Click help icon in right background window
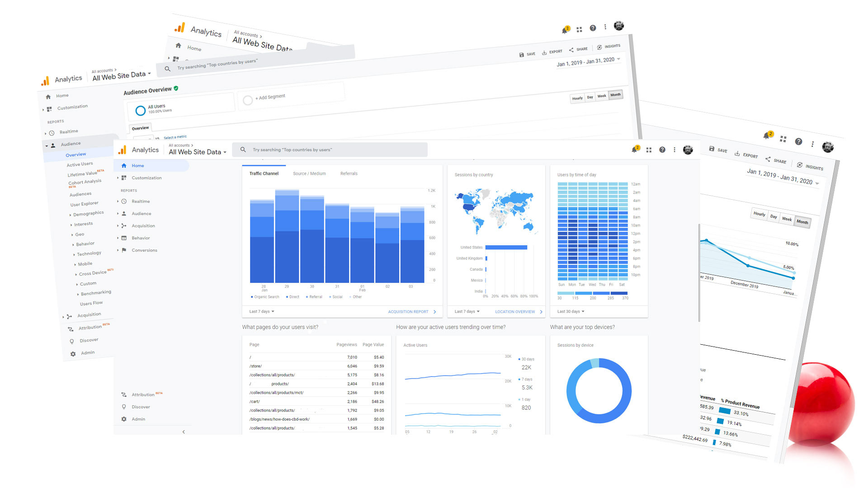This screenshot has width=868, height=488. click(799, 141)
